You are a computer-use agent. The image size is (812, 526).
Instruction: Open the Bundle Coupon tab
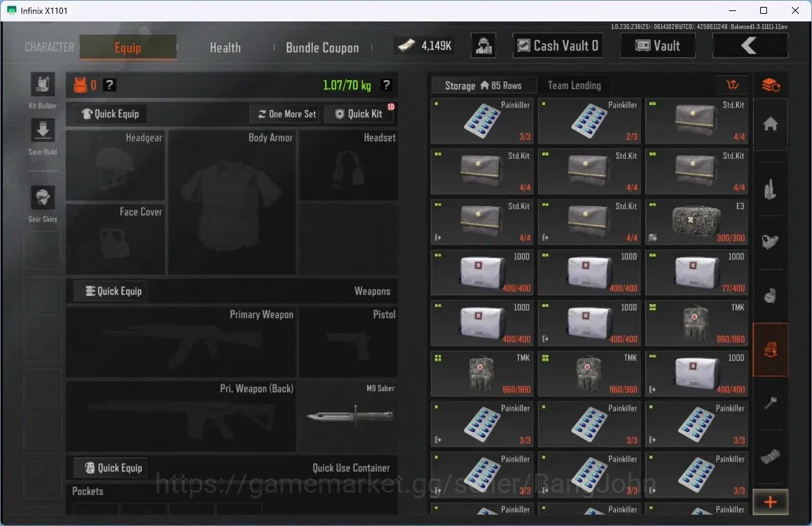(x=322, y=48)
